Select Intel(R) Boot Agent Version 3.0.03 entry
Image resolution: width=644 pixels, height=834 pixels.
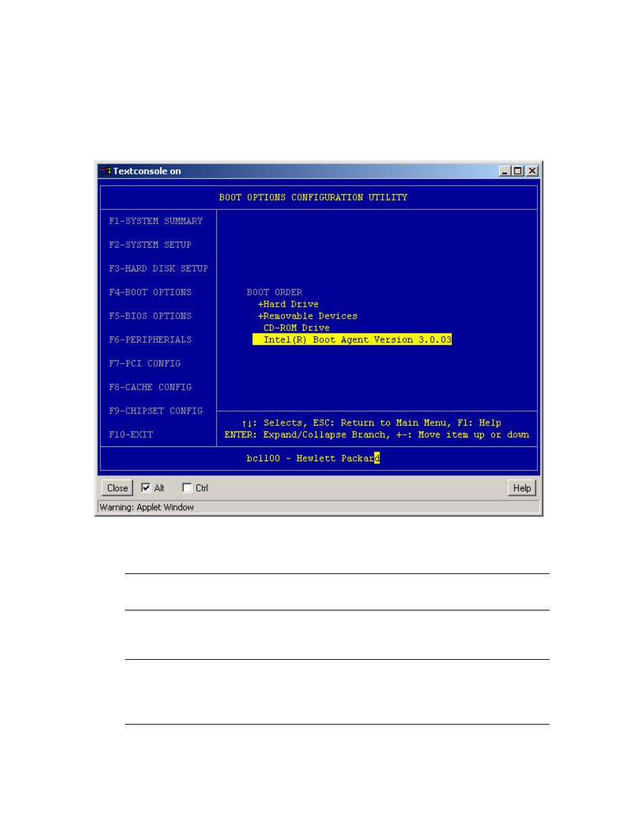(x=352, y=340)
